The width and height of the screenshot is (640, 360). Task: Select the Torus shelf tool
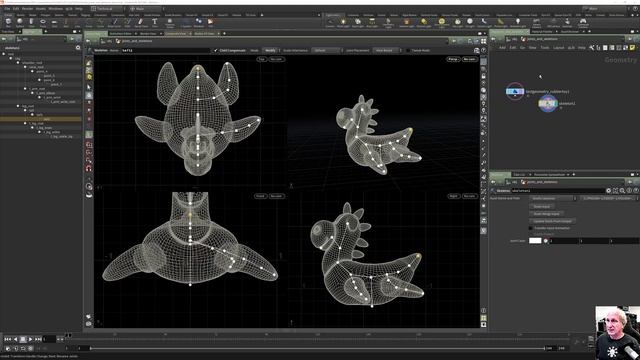coord(43,22)
